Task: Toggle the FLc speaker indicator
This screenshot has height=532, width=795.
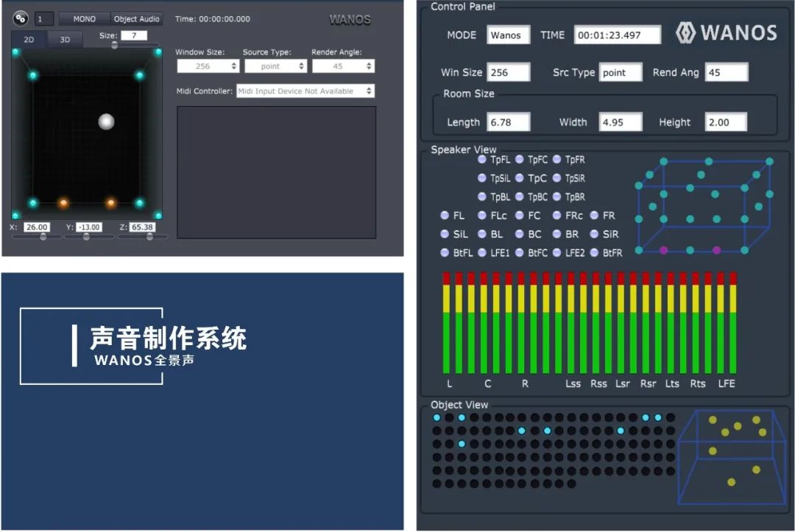Action: (482, 216)
